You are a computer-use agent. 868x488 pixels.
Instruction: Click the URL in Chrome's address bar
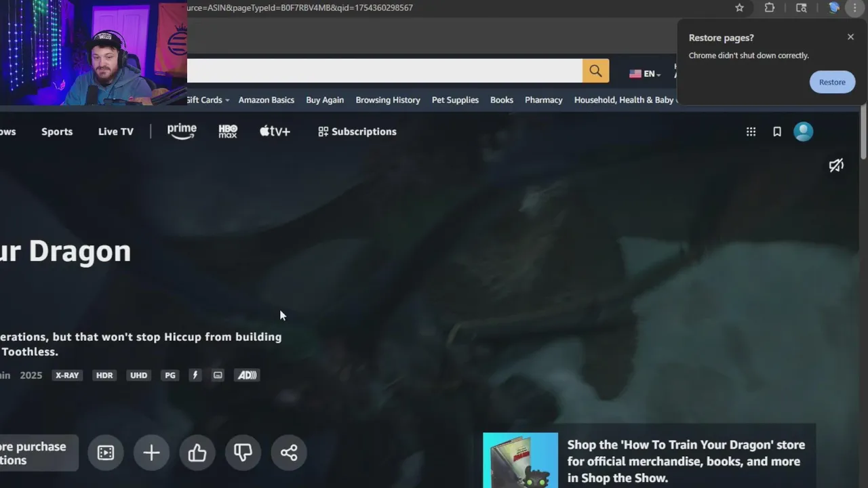[300, 7]
